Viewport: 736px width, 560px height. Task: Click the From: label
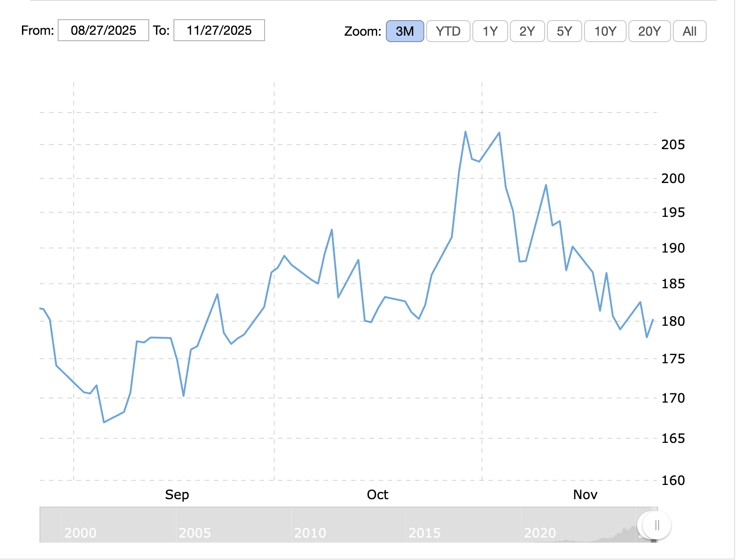pos(38,30)
